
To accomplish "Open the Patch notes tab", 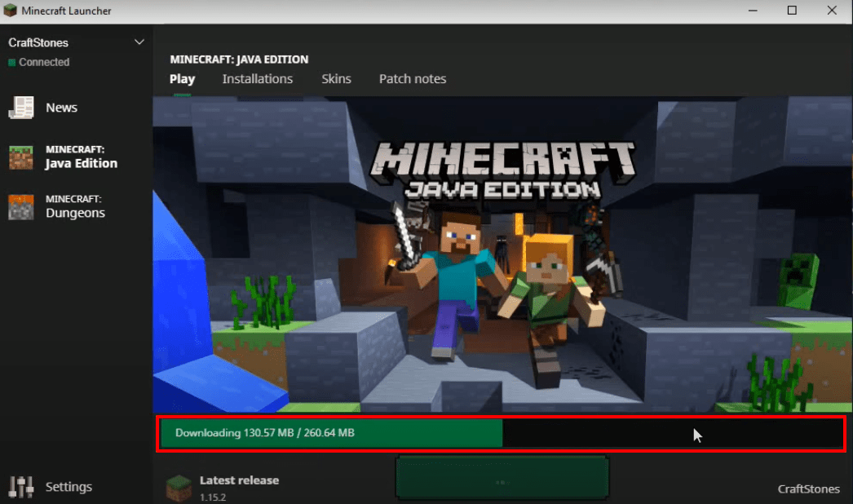I will [x=413, y=79].
